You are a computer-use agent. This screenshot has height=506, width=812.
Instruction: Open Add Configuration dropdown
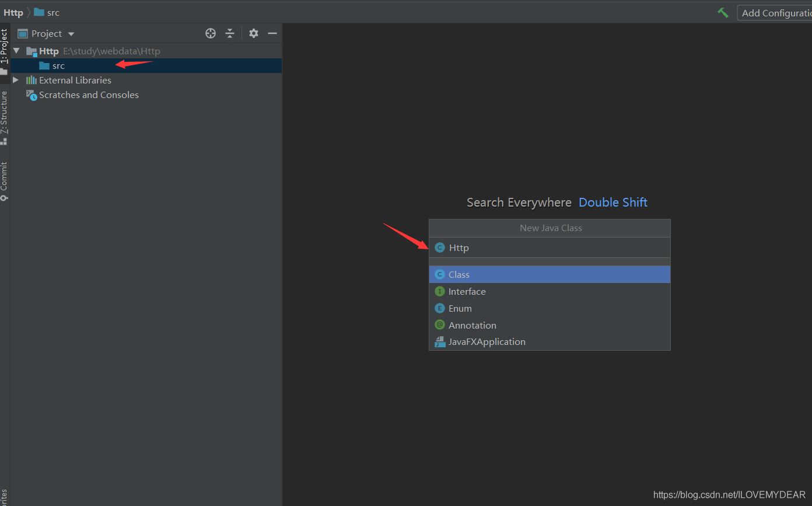point(775,13)
